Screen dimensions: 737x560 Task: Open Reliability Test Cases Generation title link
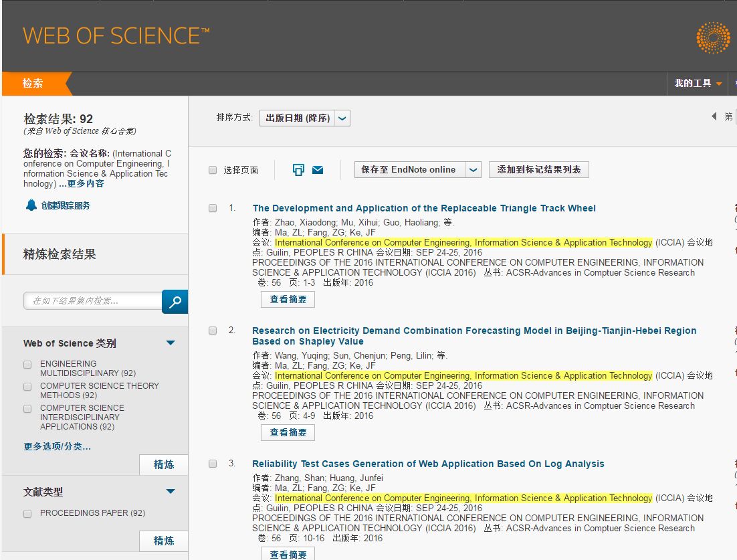click(428, 464)
